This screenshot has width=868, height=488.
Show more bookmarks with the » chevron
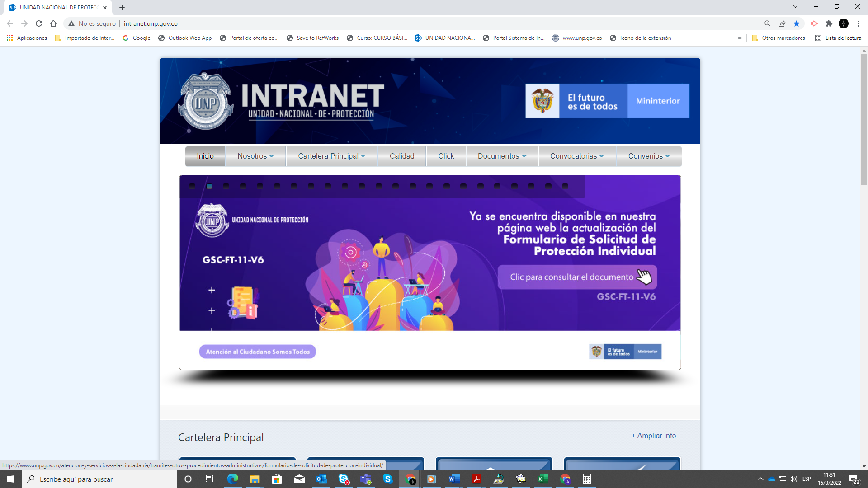[740, 38]
